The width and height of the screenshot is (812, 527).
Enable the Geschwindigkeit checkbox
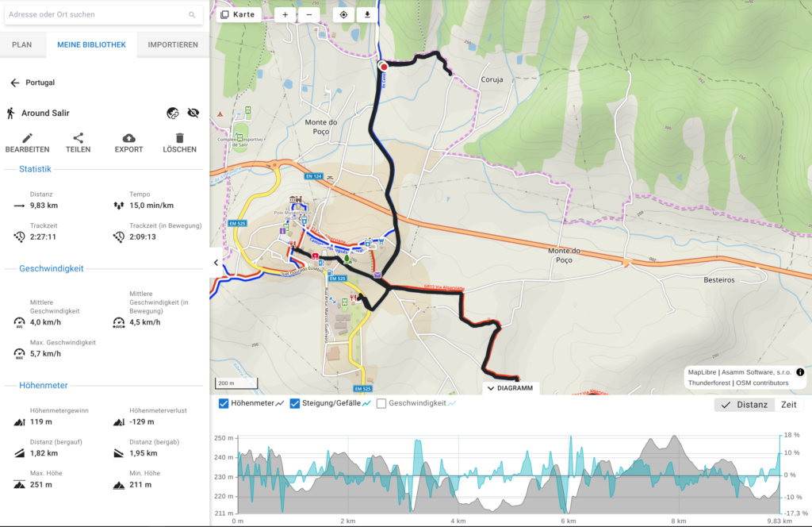(381, 403)
